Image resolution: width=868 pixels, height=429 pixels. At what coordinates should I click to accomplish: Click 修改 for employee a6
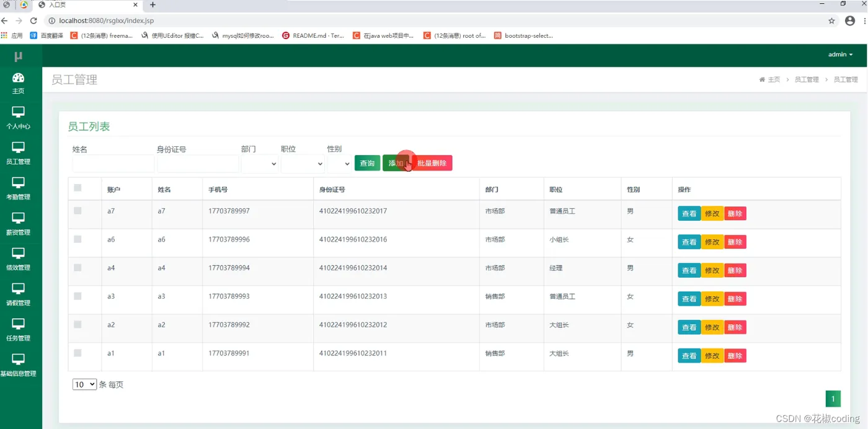(x=712, y=242)
